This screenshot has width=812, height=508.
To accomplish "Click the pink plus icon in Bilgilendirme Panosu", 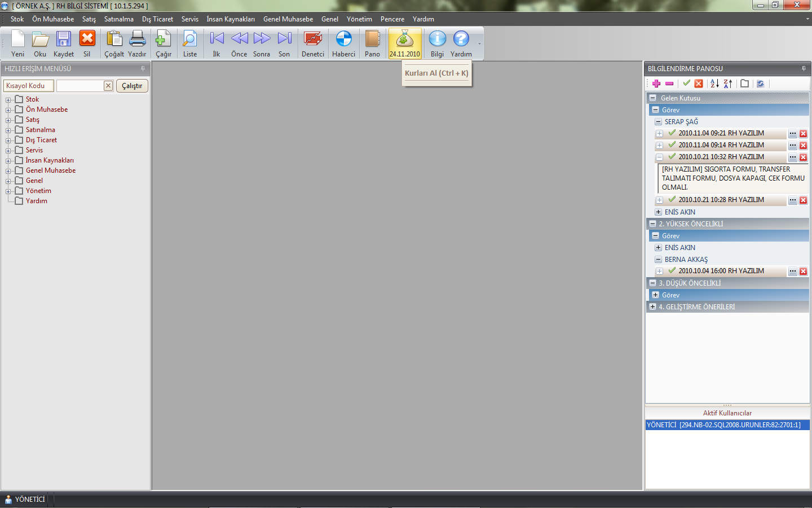I will tap(656, 84).
